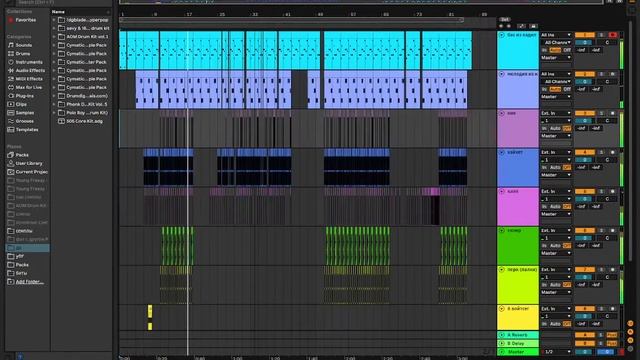The image size is (640, 360).
Task: Arm the cyan track 1 for recording
Action: tap(612, 35)
